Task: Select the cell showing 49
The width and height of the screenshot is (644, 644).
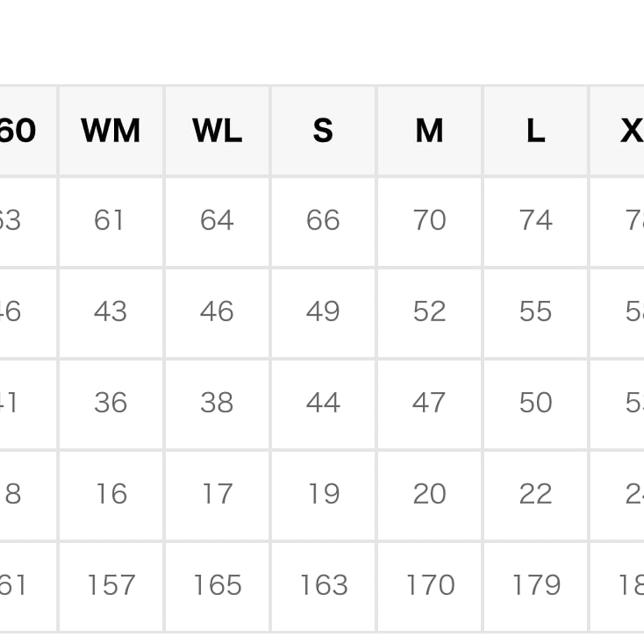Action: click(323, 313)
